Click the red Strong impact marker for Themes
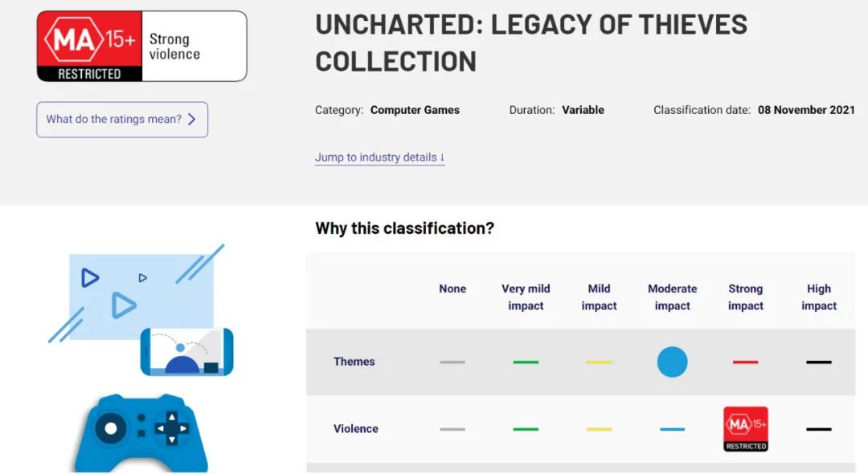868x474 pixels. (x=745, y=362)
